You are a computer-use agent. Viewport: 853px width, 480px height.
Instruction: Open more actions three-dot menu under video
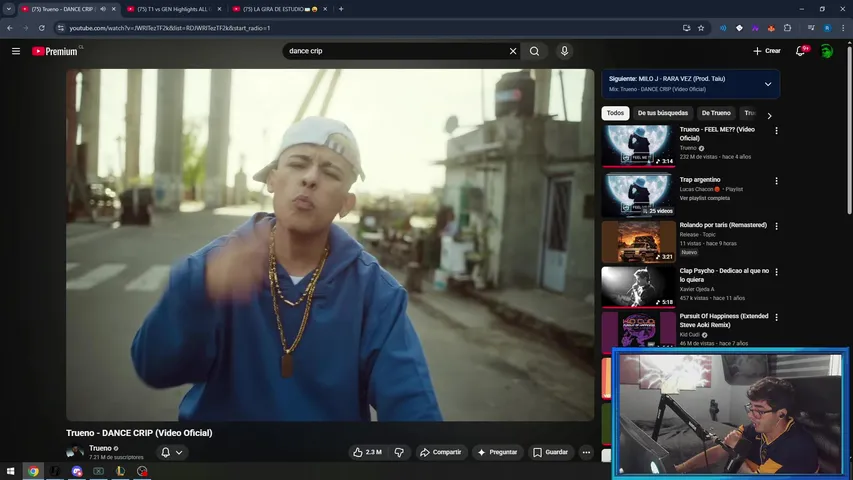[586, 452]
